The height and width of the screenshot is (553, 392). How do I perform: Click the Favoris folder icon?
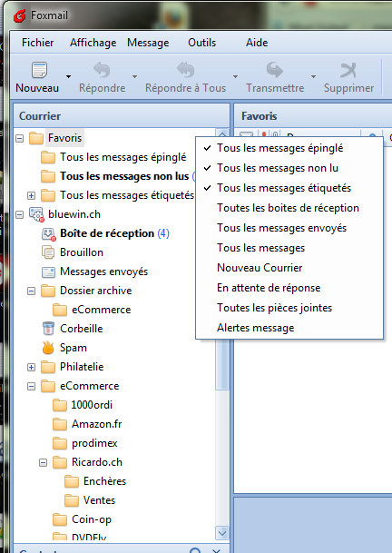pos(36,138)
